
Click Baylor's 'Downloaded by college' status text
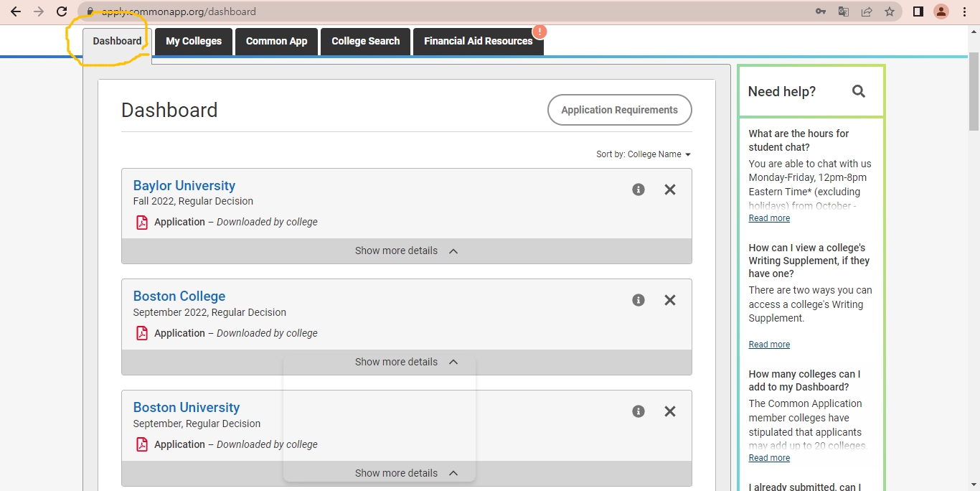(267, 222)
